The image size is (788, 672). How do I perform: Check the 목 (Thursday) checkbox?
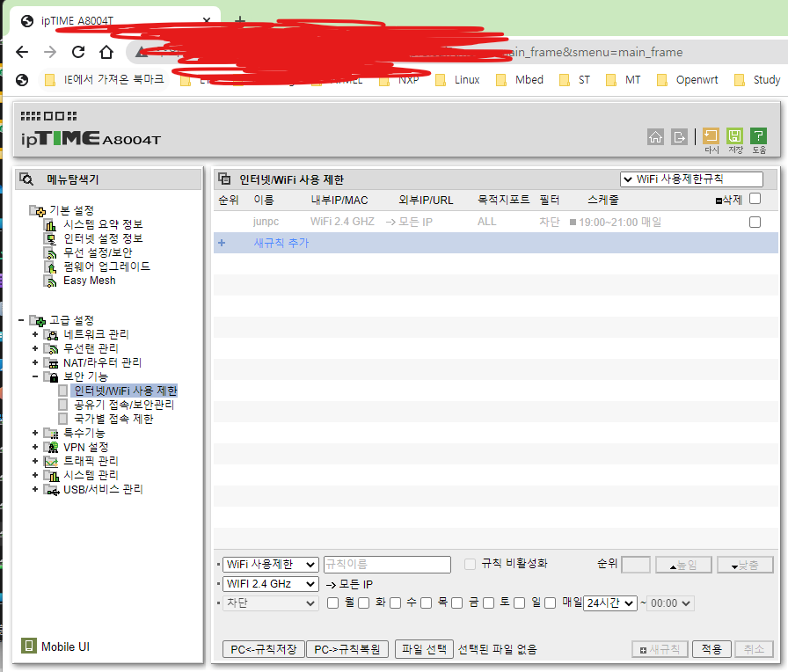coord(427,603)
